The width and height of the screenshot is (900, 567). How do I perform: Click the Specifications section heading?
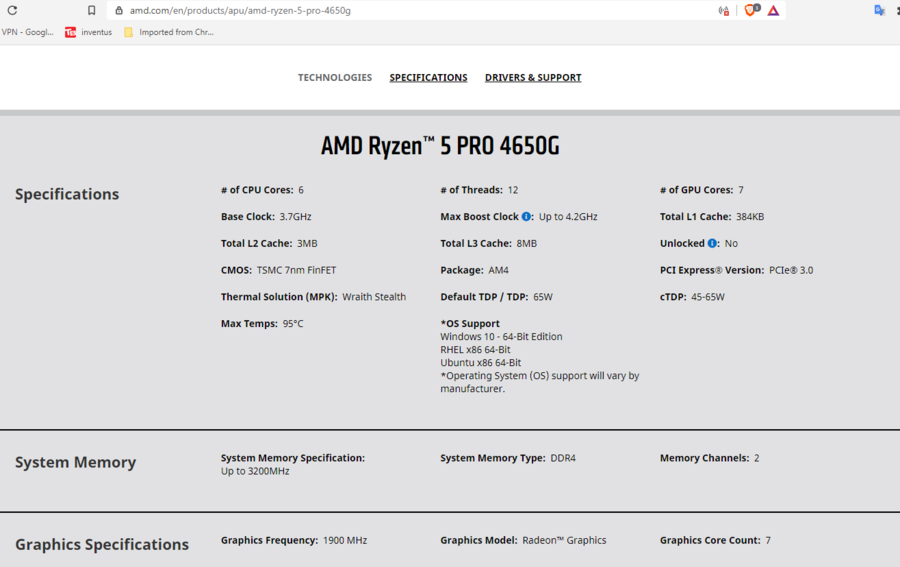tap(67, 194)
